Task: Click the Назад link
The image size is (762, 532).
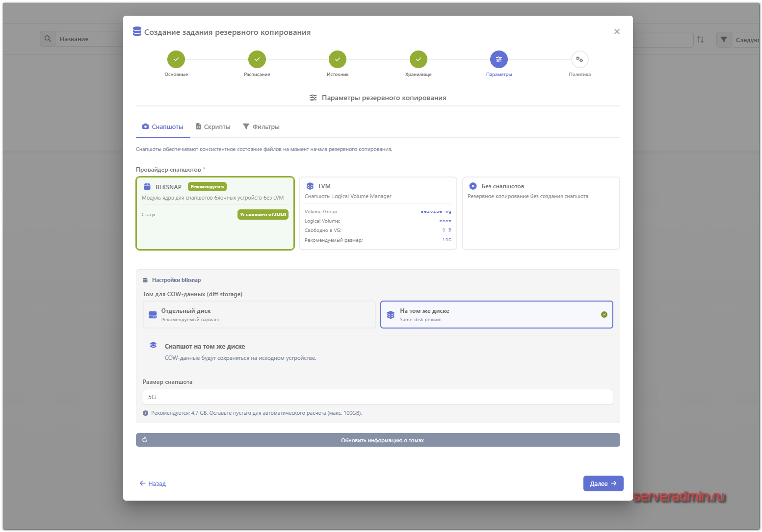Action: click(x=153, y=483)
